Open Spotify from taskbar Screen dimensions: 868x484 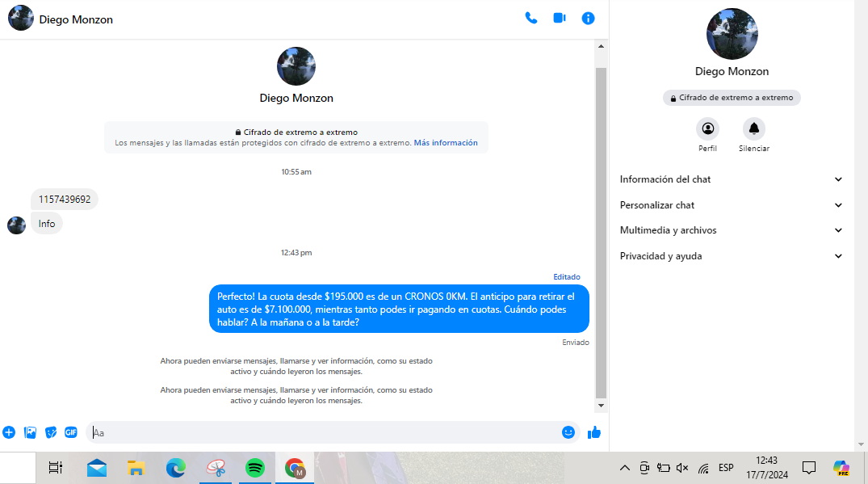click(x=255, y=468)
